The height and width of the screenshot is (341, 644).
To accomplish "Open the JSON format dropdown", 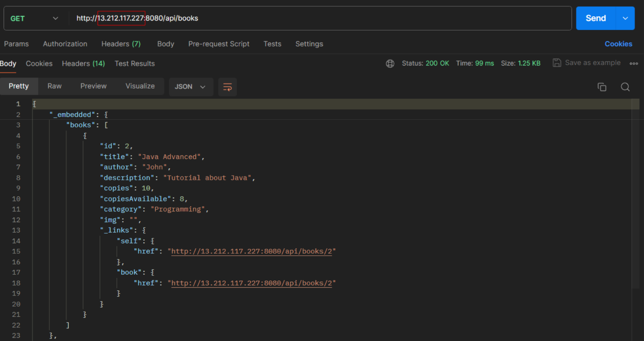I will [190, 87].
